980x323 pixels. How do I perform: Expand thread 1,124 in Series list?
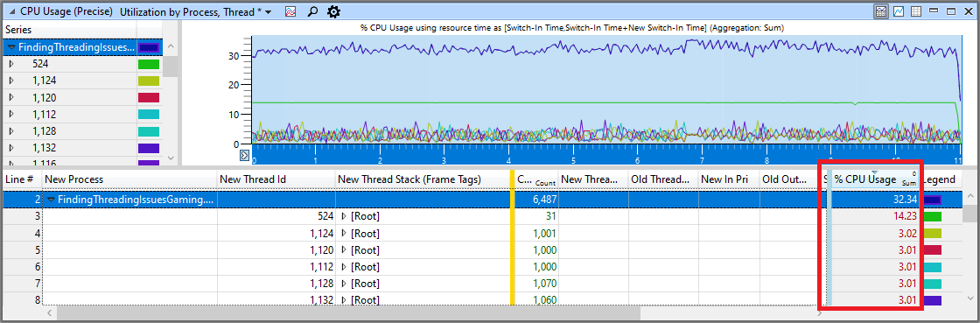tap(11, 81)
